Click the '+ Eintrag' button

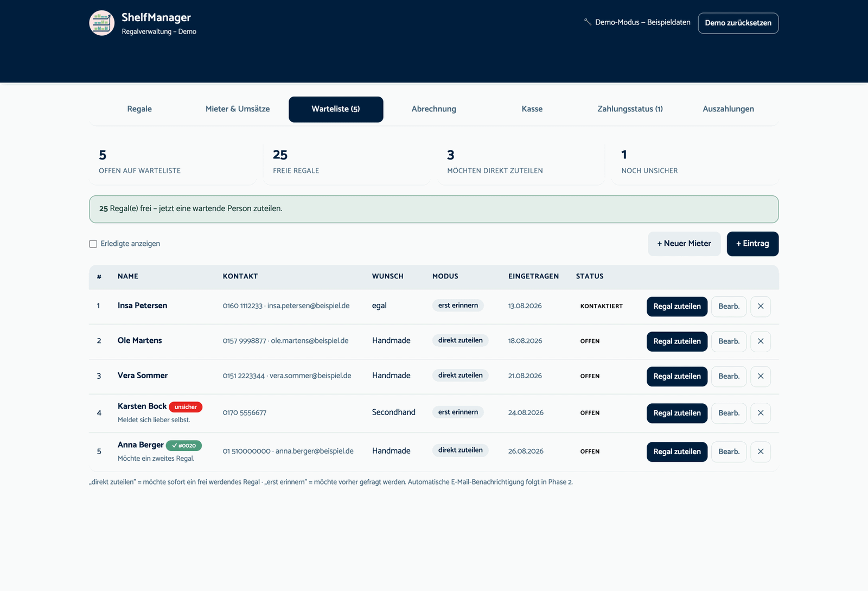point(753,244)
